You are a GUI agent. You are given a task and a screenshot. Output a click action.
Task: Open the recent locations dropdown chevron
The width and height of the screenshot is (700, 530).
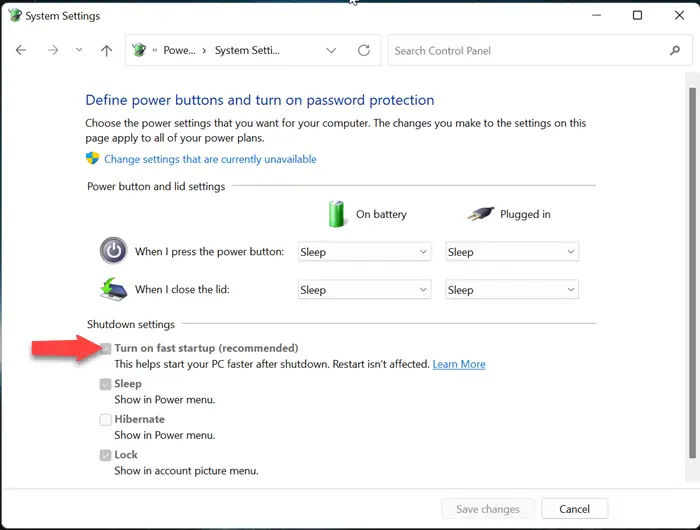[79, 51]
